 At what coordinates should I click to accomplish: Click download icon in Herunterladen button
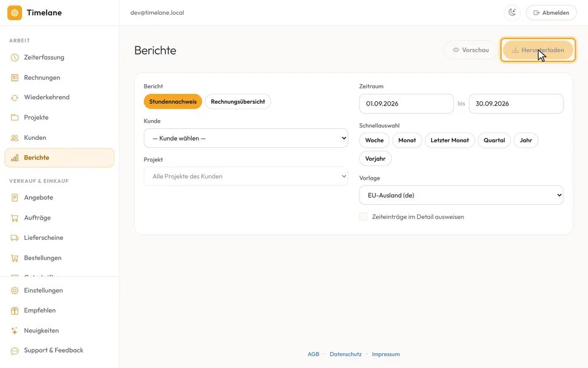click(515, 50)
